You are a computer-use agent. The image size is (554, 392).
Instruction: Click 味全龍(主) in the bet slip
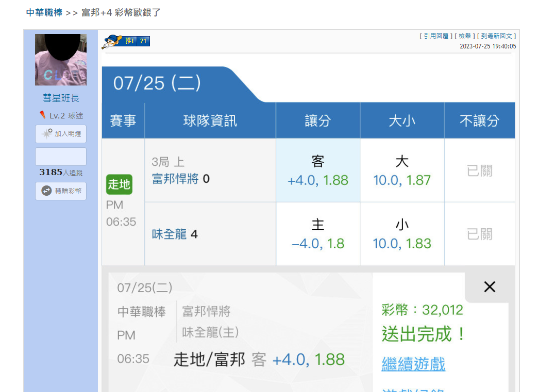point(211,332)
